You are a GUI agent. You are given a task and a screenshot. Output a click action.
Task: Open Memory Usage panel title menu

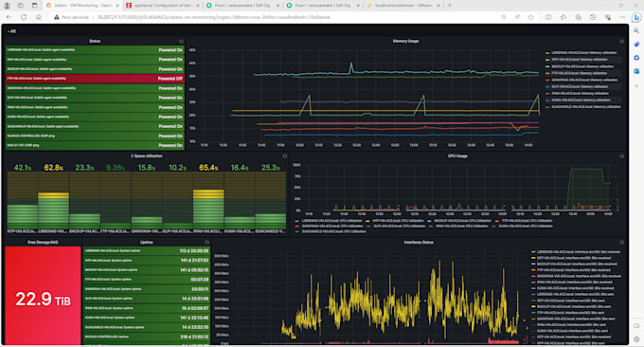coord(405,41)
